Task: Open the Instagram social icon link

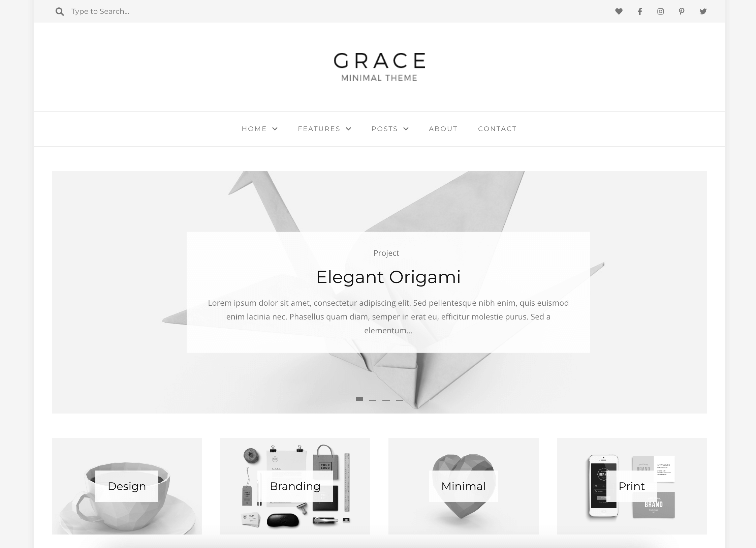Action: 660,11
